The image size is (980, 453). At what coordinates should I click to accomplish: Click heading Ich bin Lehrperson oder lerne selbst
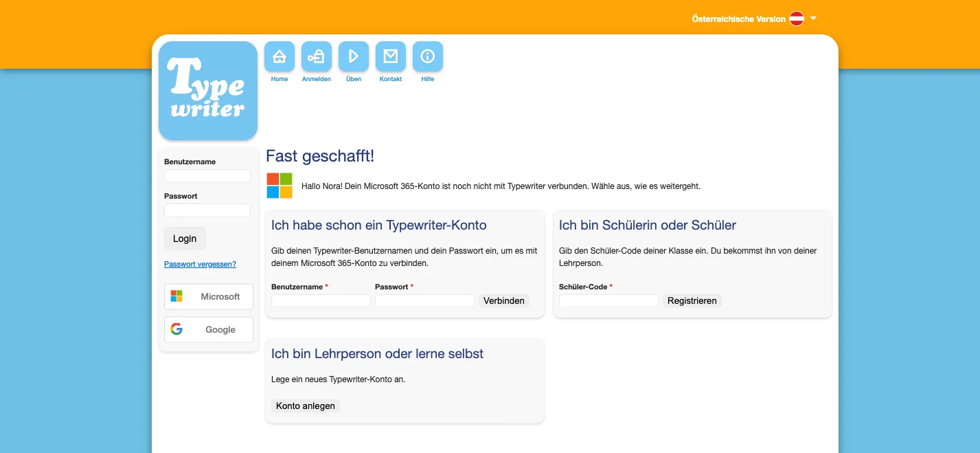click(378, 353)
